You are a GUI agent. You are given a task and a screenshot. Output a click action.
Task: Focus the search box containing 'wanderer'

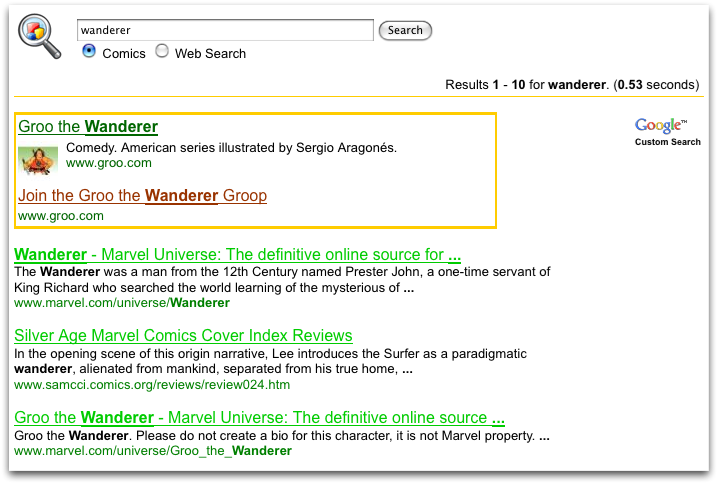coord(225,31)
